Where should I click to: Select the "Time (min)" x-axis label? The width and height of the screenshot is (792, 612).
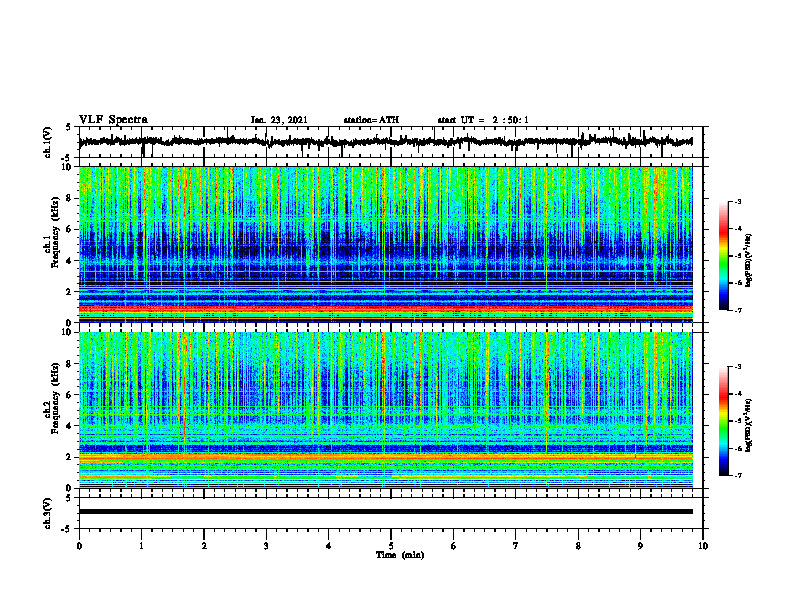pyautogui.click(x=400, y=555)
